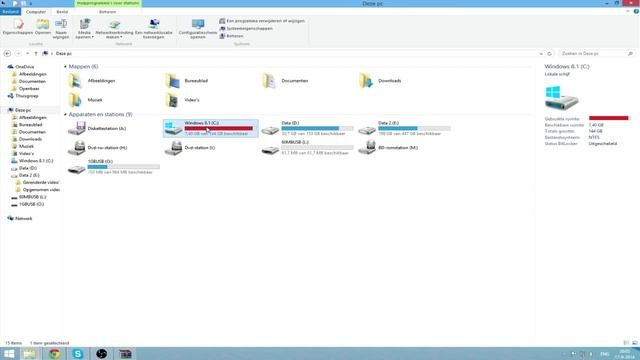Click the Eigenschappen ribbon icon

18,27
